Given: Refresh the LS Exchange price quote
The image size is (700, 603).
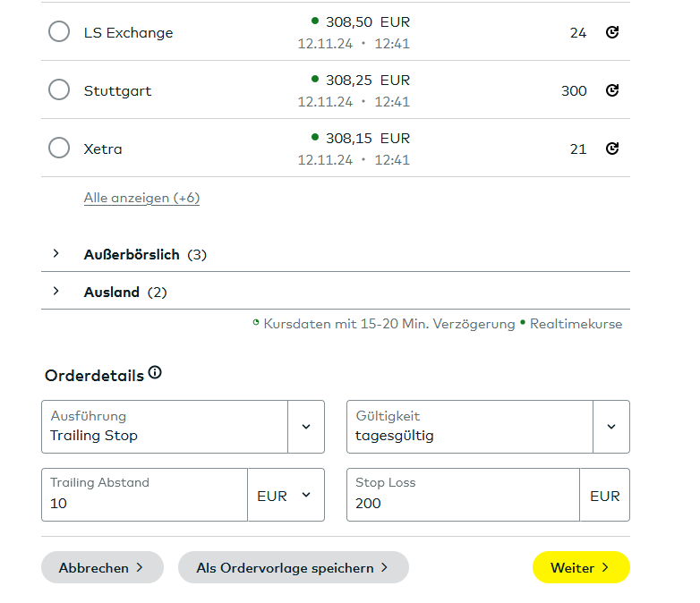Looking at the screenshot, I should click(x=612, y=32).
